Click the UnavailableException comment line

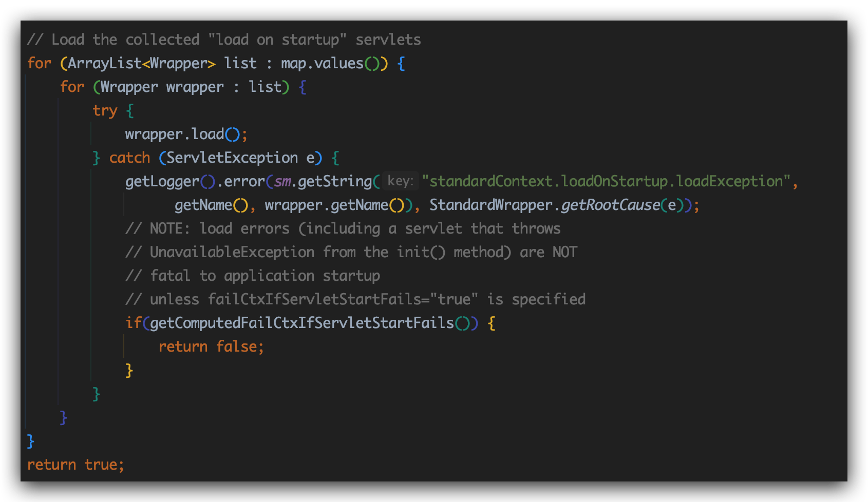[x=351, y=252]
